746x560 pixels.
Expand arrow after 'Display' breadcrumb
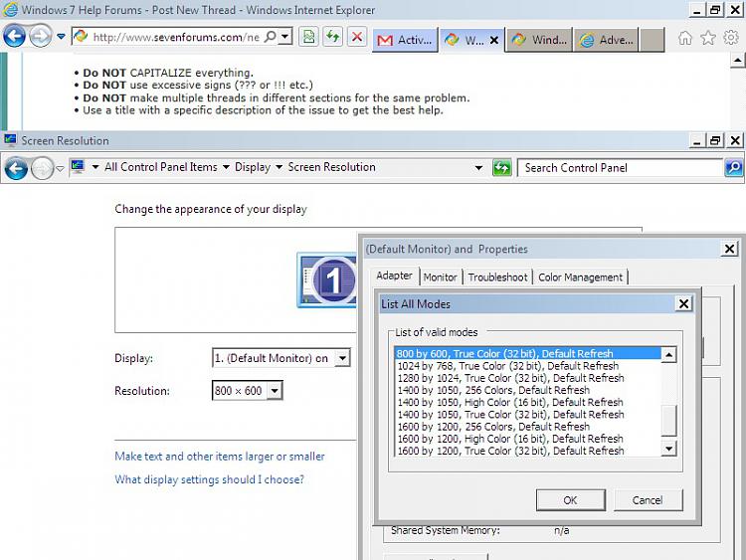279,167
